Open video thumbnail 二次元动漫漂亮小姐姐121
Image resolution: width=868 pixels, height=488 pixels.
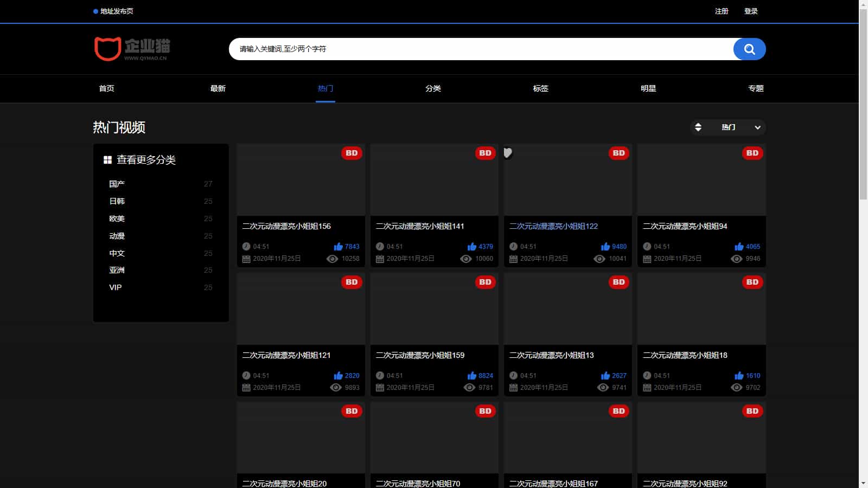click(x=301, y=309)
